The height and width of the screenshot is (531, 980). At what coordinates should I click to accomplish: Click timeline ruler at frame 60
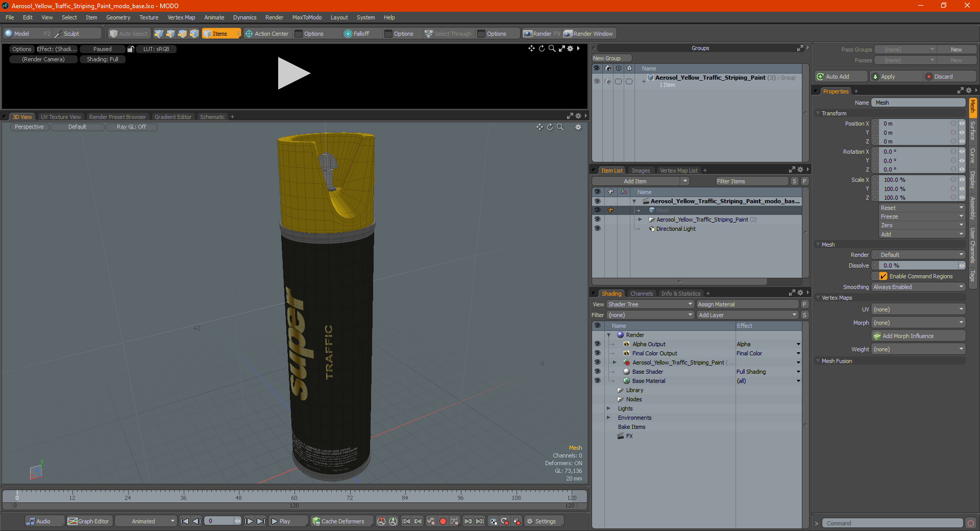[x=294, y=495]
